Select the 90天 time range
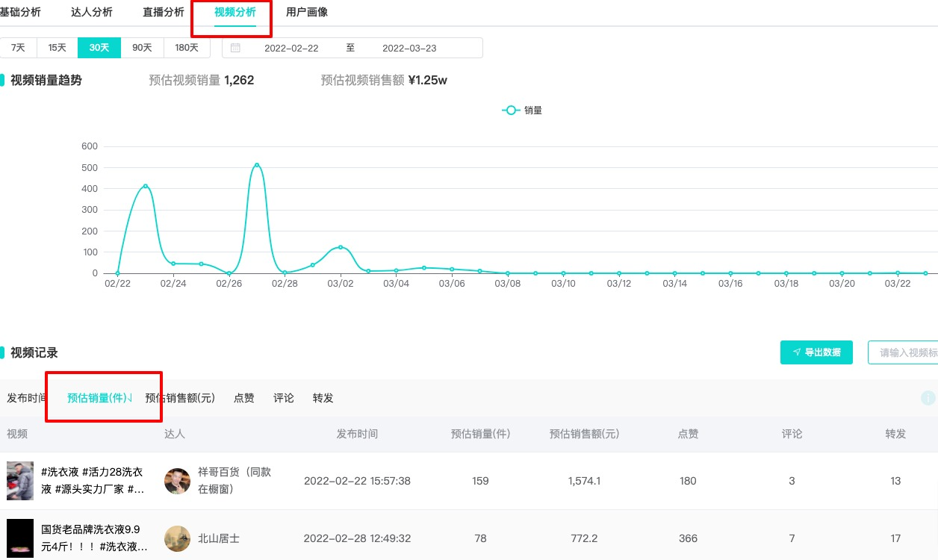Screen dimensions: 938x560 click(142, 47)
